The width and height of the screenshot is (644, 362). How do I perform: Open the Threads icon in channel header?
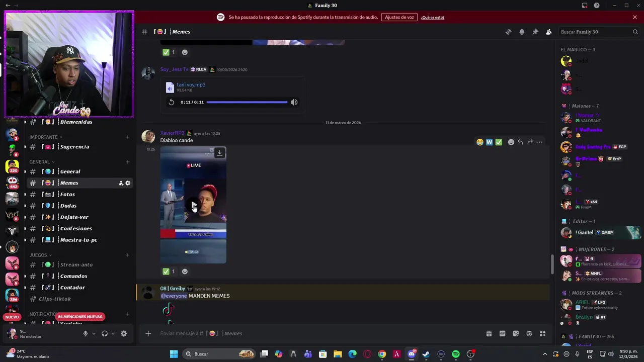point(508,32)
